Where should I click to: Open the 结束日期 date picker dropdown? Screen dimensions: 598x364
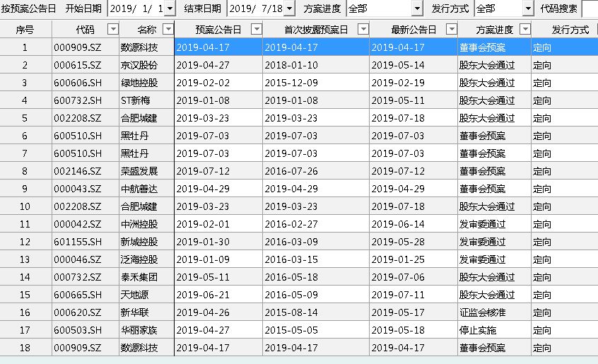tap(290, 8)
